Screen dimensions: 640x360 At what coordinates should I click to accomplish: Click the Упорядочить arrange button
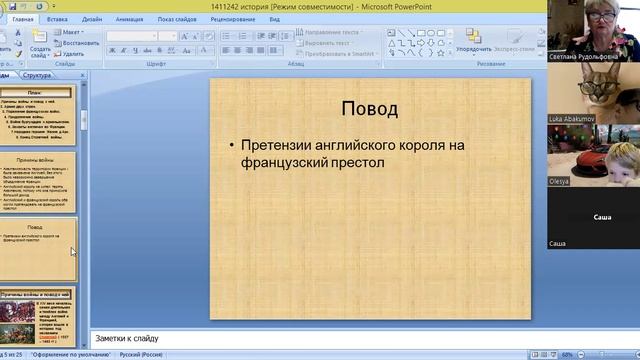(473, 42)
